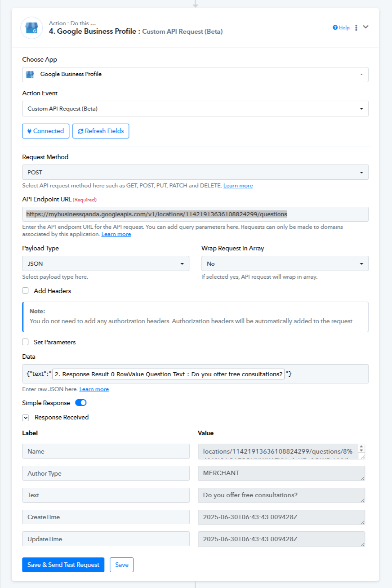
Task: Enable the Add Headers checkbox
Action: (26, 291)
